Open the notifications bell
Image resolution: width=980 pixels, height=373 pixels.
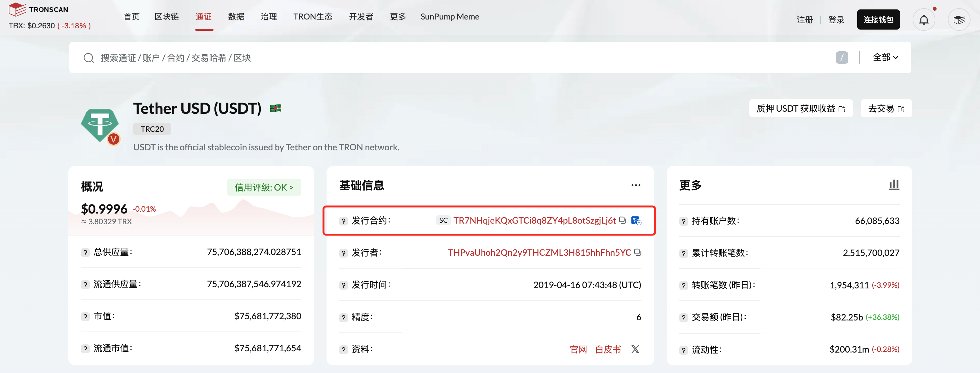[x=924, y=20]
